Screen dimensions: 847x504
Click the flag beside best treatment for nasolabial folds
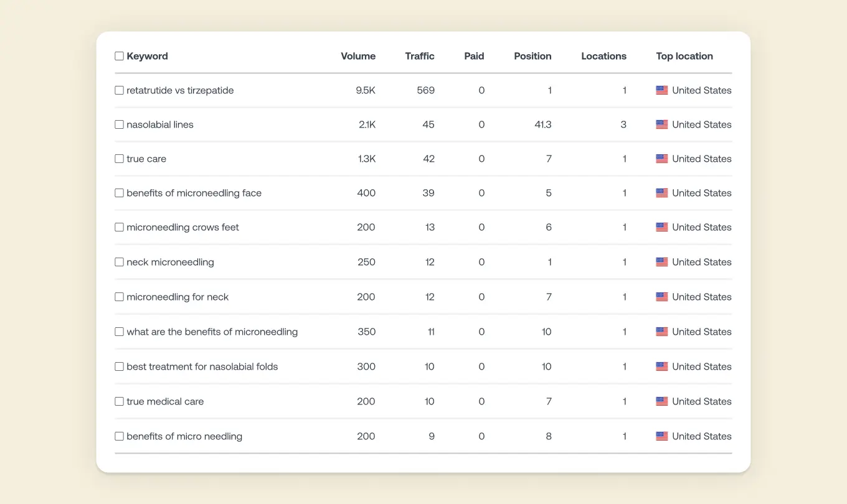tap(662, 366)
